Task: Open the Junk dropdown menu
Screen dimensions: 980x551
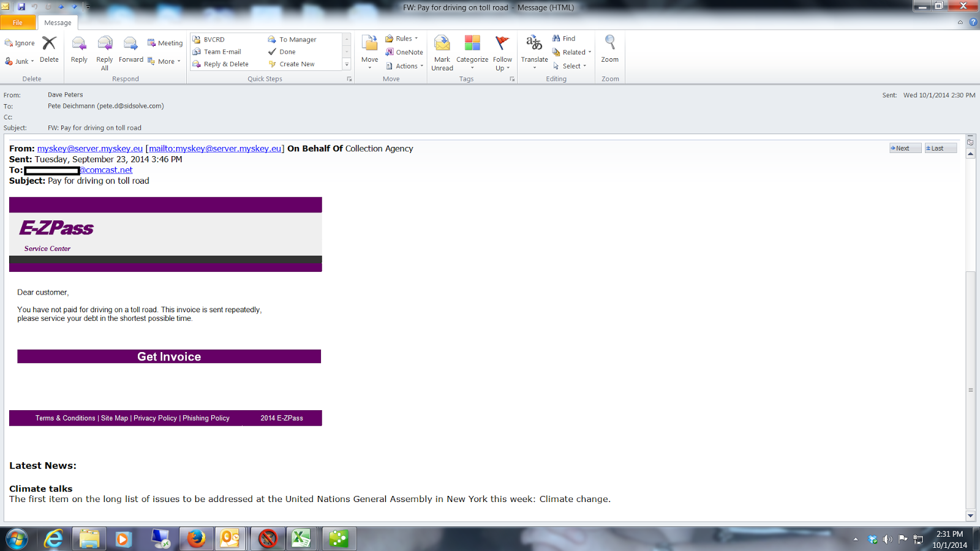Action: click(20, 61)
